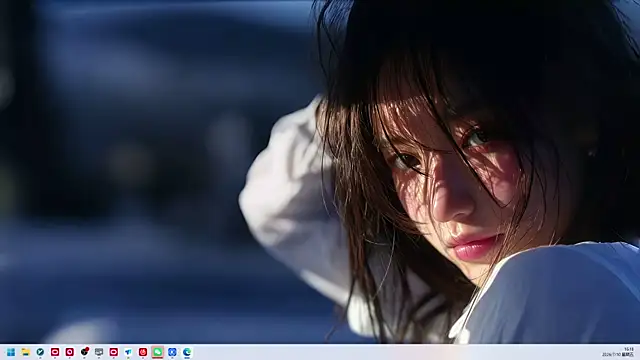Viewport: 640px width, 360px height.
Task: Open the black ball icon with red dot
Action: (x=84, y=352)
